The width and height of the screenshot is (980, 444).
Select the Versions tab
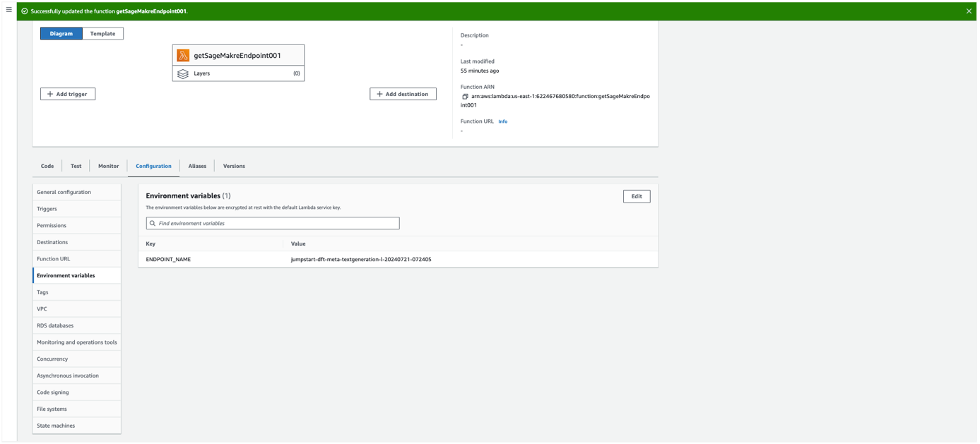pyautogui.click(x=234, y=166)
